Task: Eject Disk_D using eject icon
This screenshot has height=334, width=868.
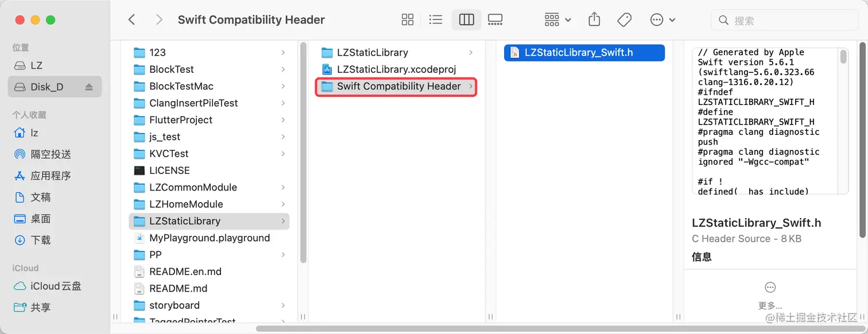Action: (x=89, y=87)
